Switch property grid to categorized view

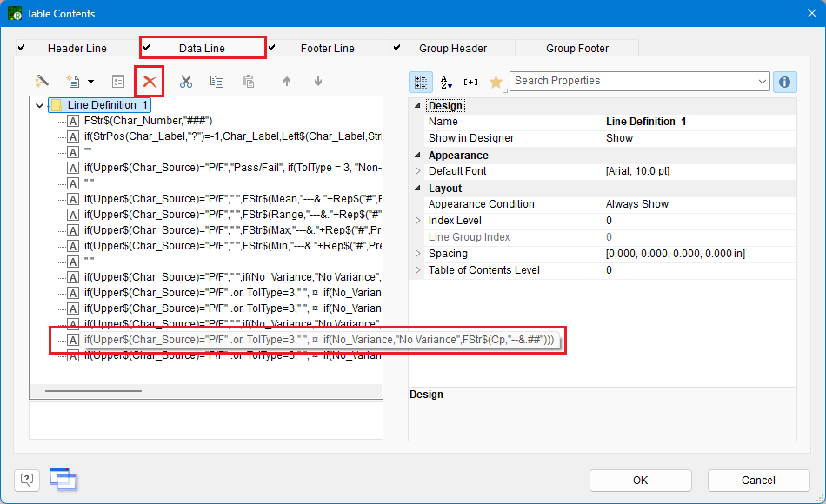point(421,82)
